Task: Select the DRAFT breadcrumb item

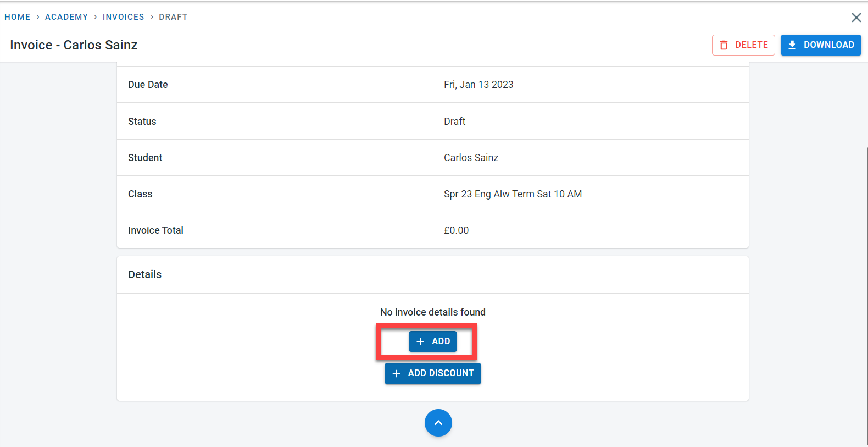Action: pyautogui.click(x=173, y=17)
